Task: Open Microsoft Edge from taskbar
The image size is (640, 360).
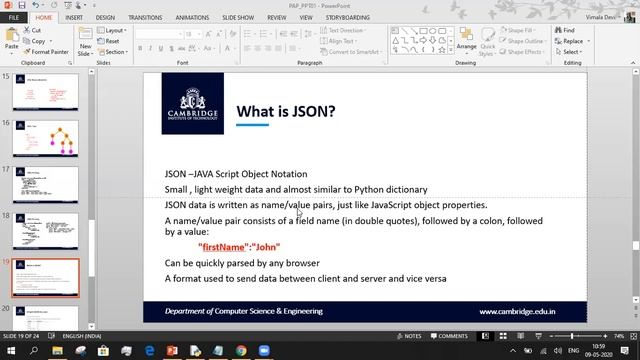Action: coord(149,351)
